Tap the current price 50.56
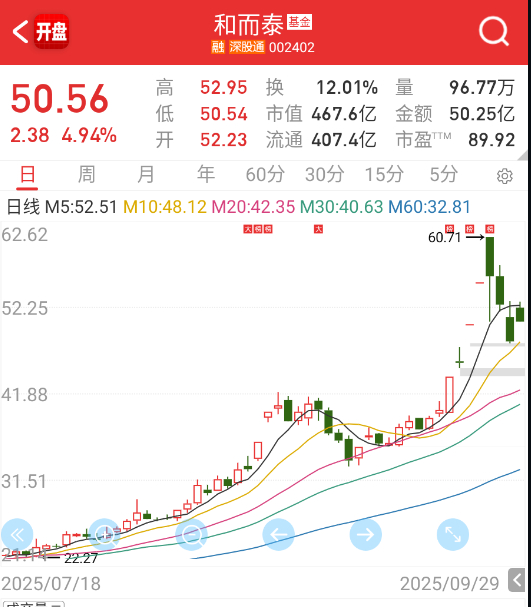 60,99
